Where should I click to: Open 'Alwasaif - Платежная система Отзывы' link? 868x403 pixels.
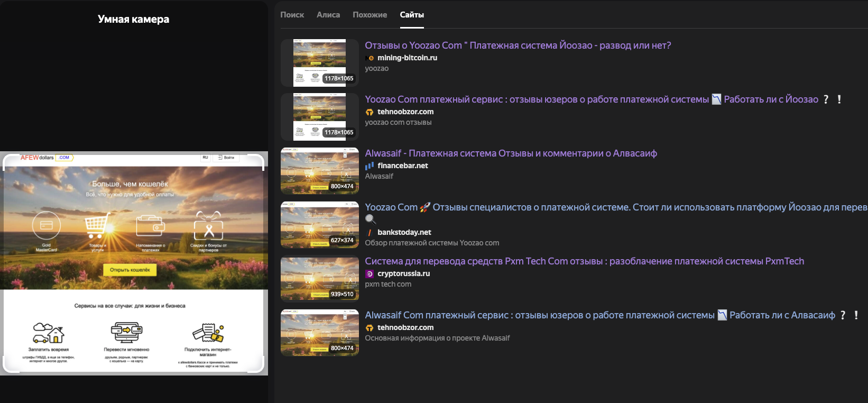[x=511, y=153]
